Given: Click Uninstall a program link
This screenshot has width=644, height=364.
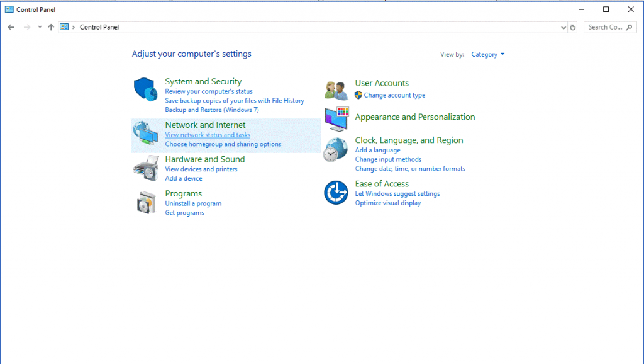Looking at the screenshot, I should tap(193, 203).
